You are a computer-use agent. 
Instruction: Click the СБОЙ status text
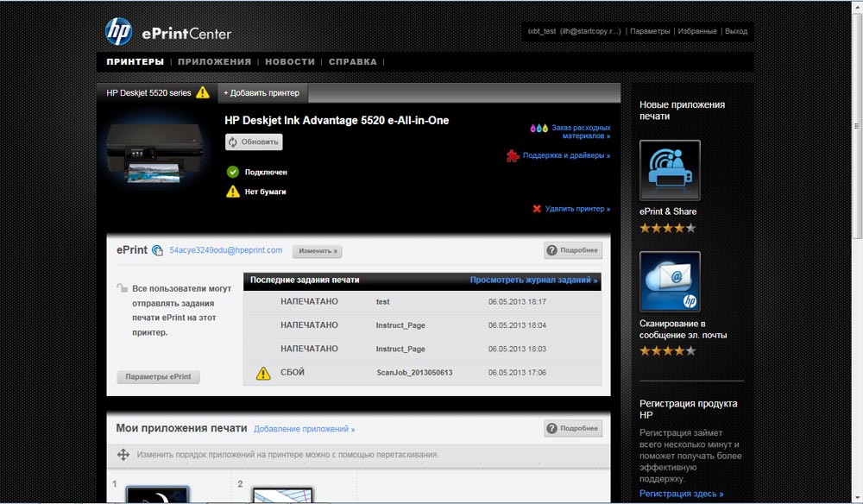pyautogui.click(x=293, y=373)
